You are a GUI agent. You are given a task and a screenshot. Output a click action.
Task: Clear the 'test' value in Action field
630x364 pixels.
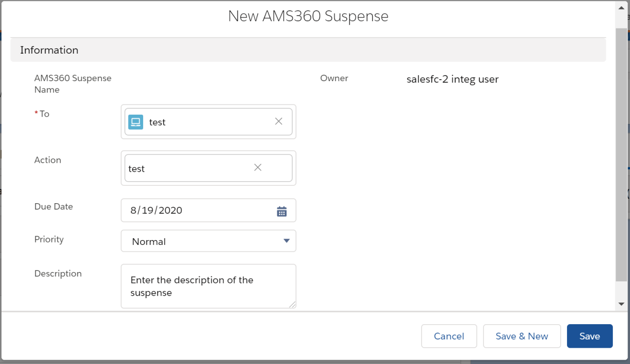pos(258,168)
